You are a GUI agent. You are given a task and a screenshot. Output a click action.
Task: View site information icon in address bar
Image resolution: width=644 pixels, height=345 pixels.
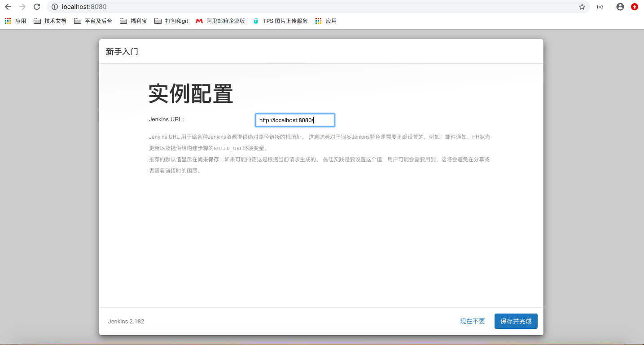click(55, 7)
